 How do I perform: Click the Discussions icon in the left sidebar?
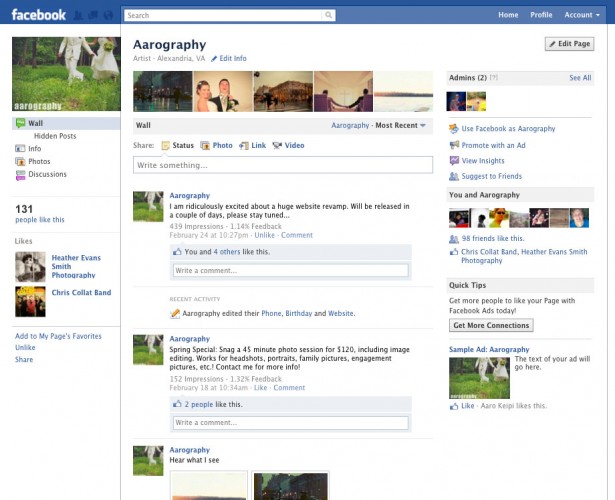[20, 175]
